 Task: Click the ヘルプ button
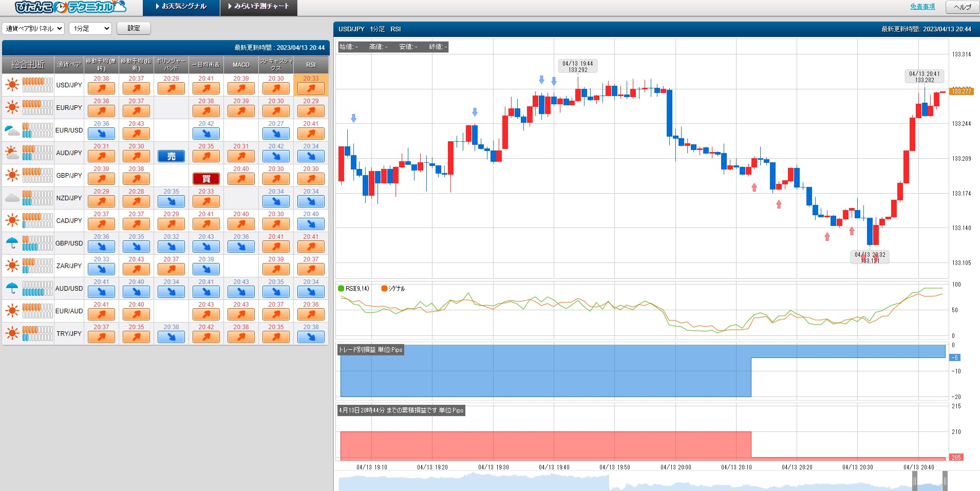click(962, 7)
